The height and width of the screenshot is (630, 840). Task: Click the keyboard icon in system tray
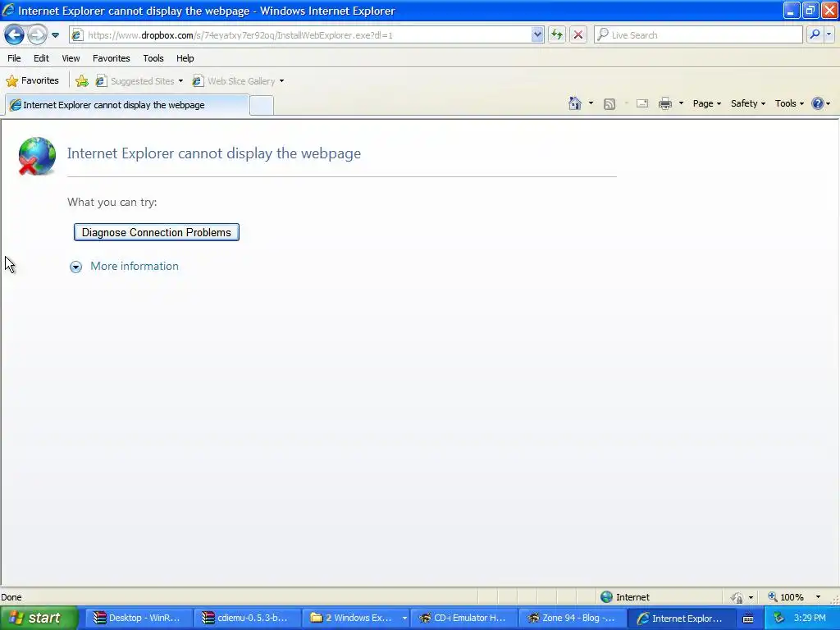click(x=748, y=619)
